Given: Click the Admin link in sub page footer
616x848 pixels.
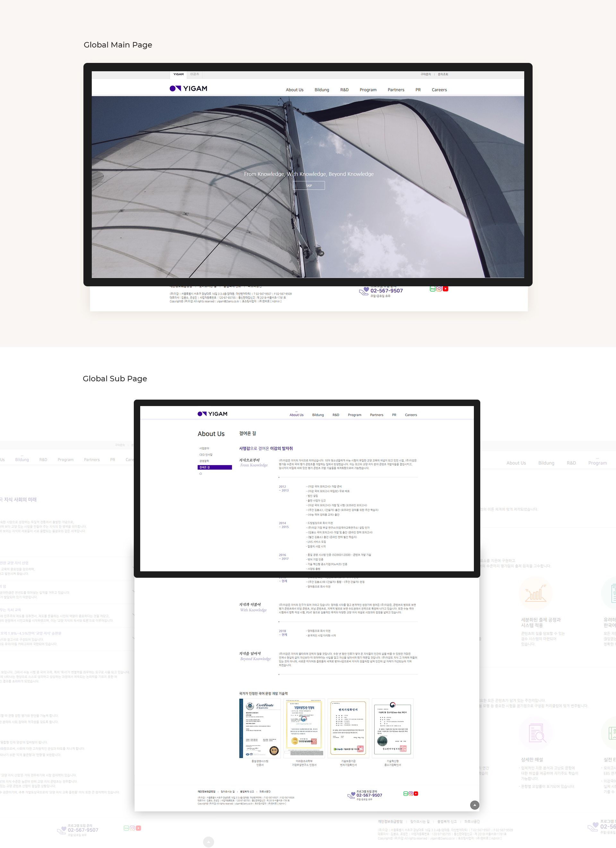Looking at the screenshot, I should 281,803.
